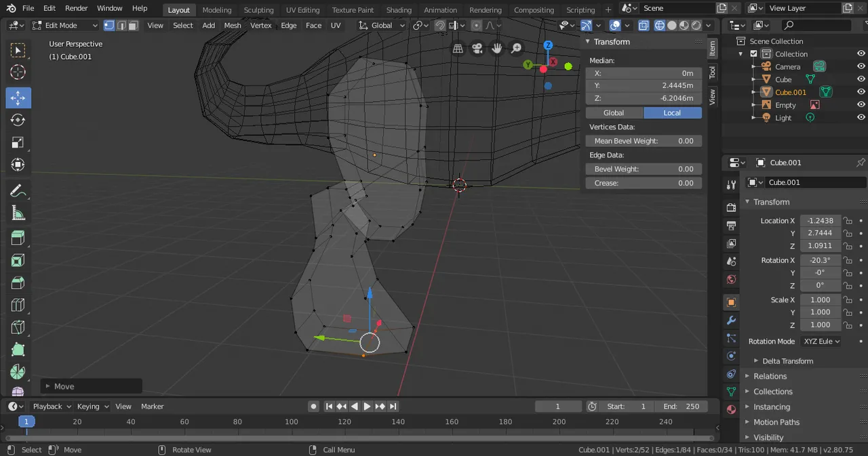Click the Mean Bevel Weight slider
This screenshot has width=868, height=456.
tap(644, 141)
